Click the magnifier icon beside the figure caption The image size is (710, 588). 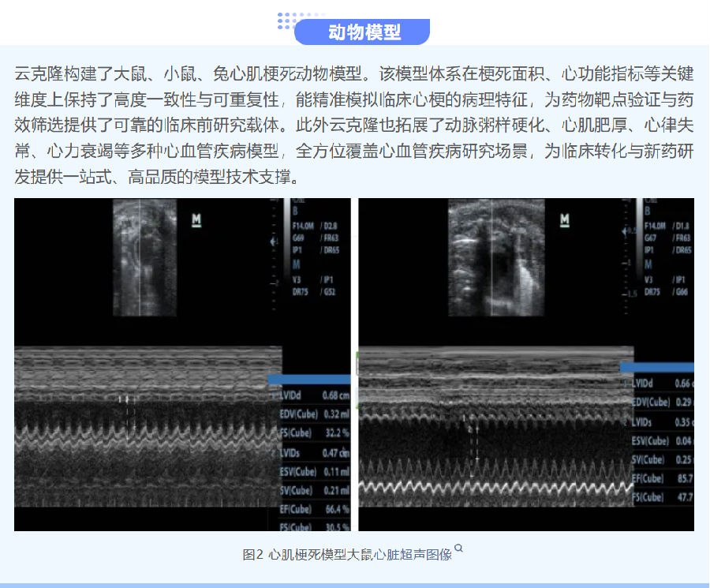click(x=458, y=549)
